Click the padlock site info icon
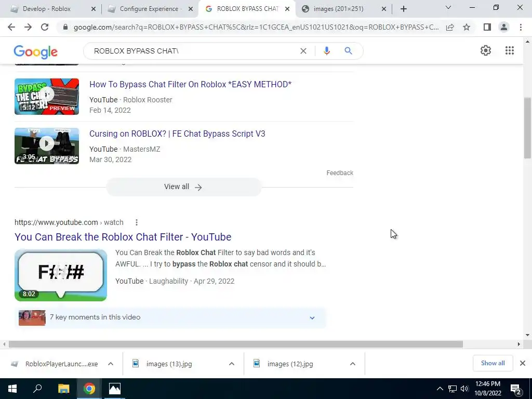The height and width of the screenshot is (399, 532). (x=65, y=27)
